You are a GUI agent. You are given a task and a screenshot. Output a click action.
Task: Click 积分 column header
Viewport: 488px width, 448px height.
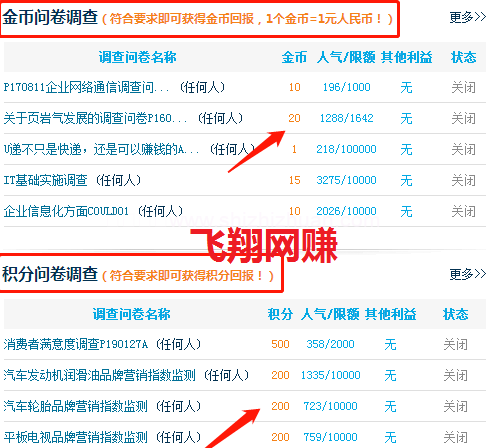pyautogui.click(x=280, y=314)
